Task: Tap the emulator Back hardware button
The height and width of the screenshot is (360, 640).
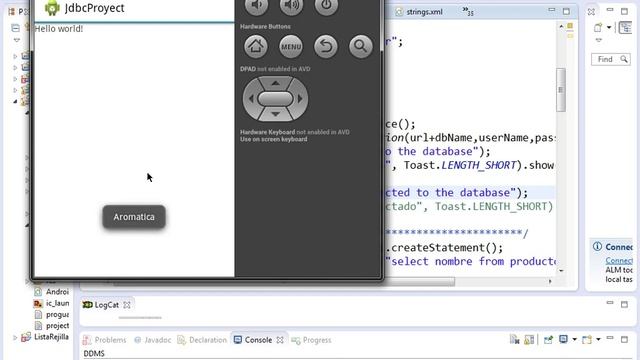Action: coord(326,47)
